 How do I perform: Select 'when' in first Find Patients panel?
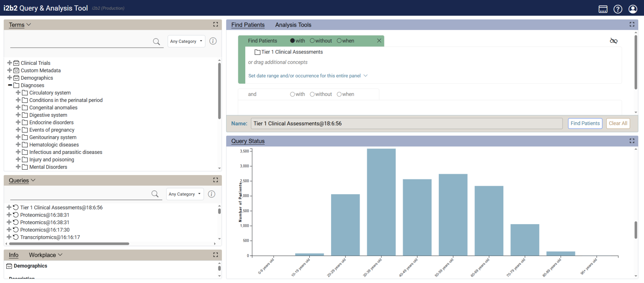(339, 41)
